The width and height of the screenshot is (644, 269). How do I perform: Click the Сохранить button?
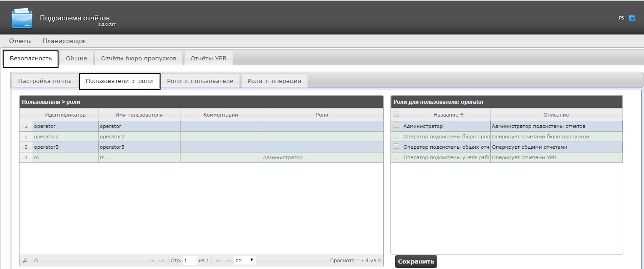click(416, 261)
